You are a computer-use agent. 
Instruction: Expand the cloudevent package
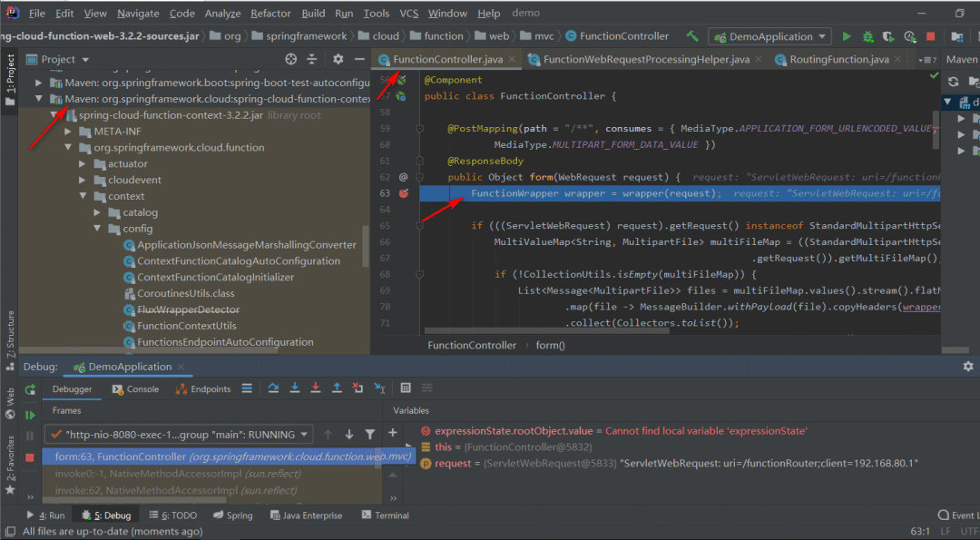(83, 180)
